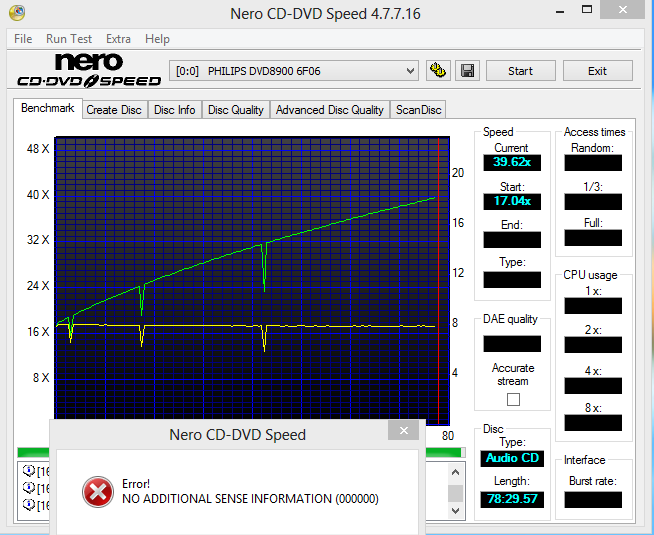Screen dimensions: 654x535
Task: Switch to the ScanDisc tab
Action: pyautogui.click(x=418, y=110)
